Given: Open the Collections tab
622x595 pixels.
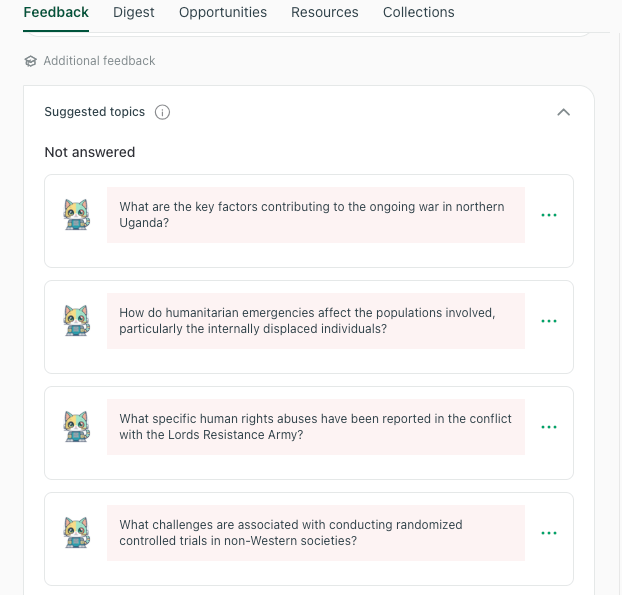Looking at the screenshot, I should [x=419, y=12].
